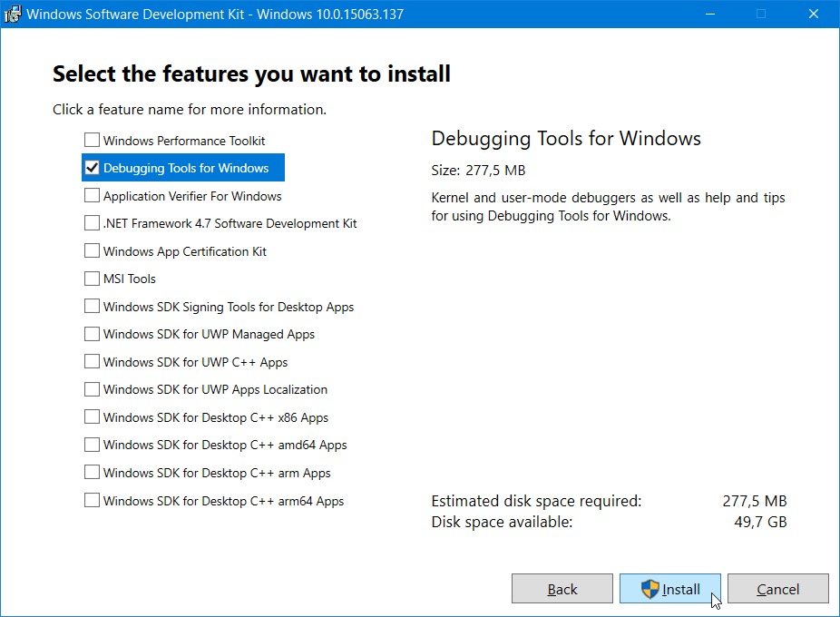
Task: Close the SDK installer window
Action: click(813, 14)
